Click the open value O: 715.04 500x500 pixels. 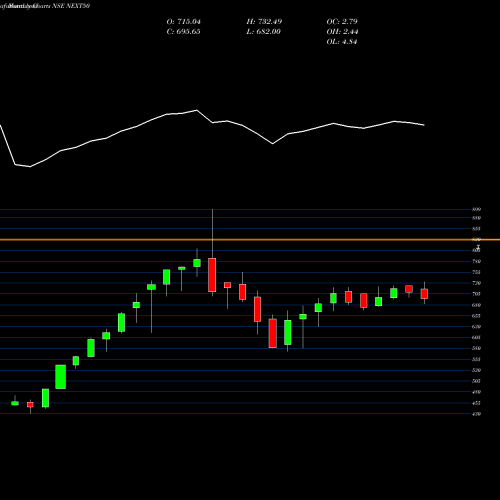point(184,22)
